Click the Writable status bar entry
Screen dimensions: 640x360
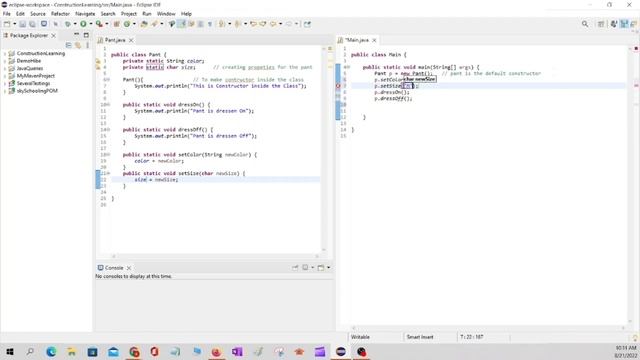point(360,337)
